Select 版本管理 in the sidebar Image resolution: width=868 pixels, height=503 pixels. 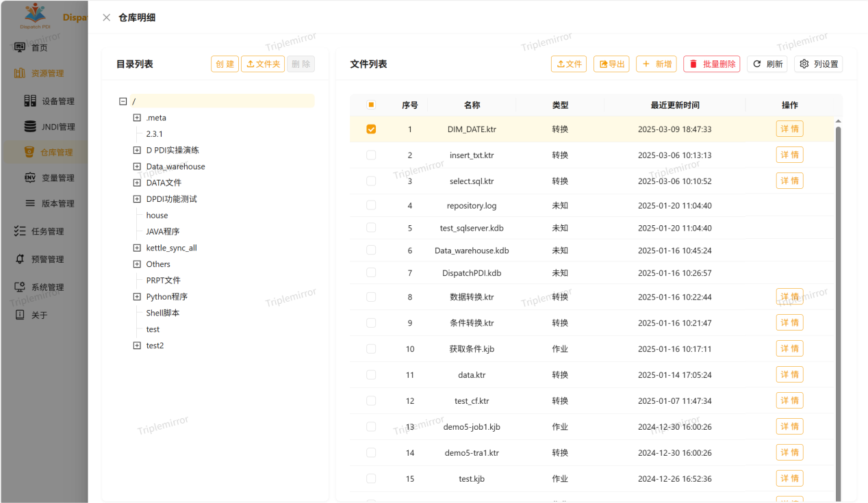[x=58, y=203]
